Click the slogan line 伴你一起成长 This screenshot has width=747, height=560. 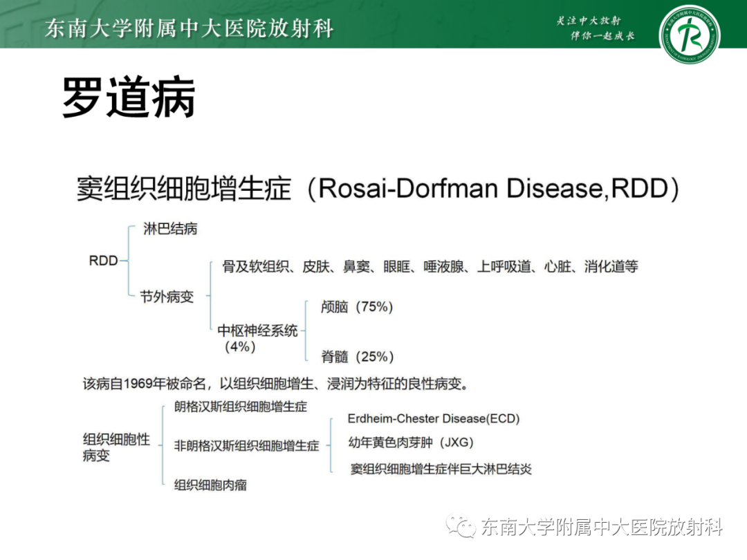click(602, 36)
